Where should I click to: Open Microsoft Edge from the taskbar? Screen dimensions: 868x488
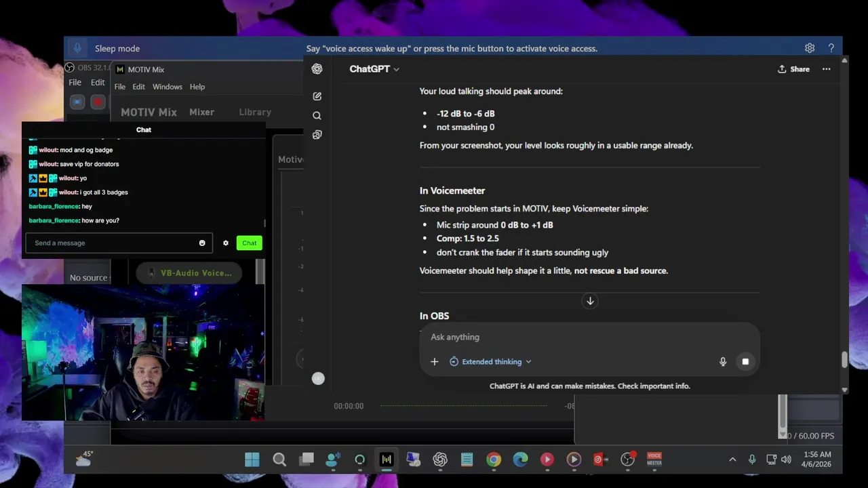[x=520, y=460]
